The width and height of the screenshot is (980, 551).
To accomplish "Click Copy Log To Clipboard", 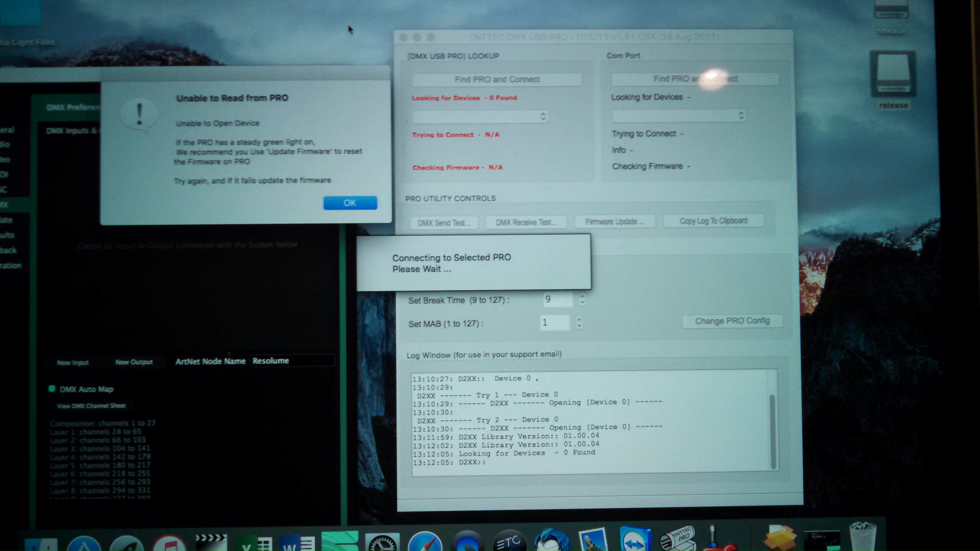I will 713,221.
